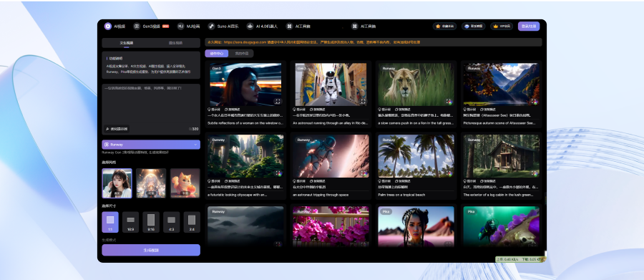Viewport: 644px width, 280px height.
Task: Switch to the second gallery tab
Action: coord(241,54)
